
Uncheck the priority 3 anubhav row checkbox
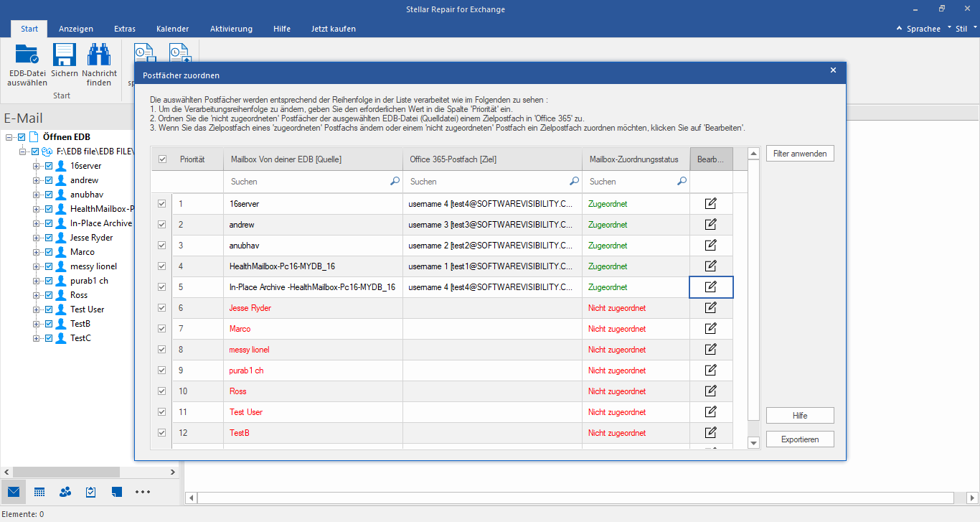tap(162, 246)
